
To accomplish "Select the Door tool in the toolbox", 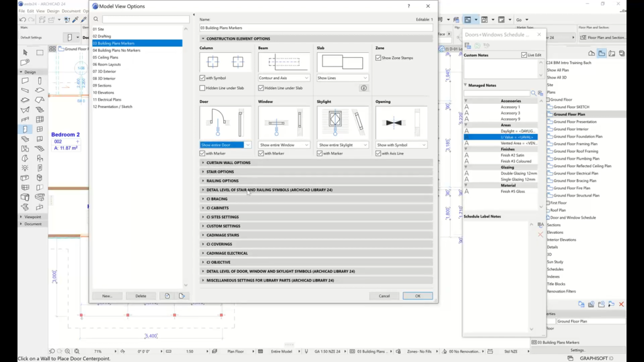I will point(25,129).
